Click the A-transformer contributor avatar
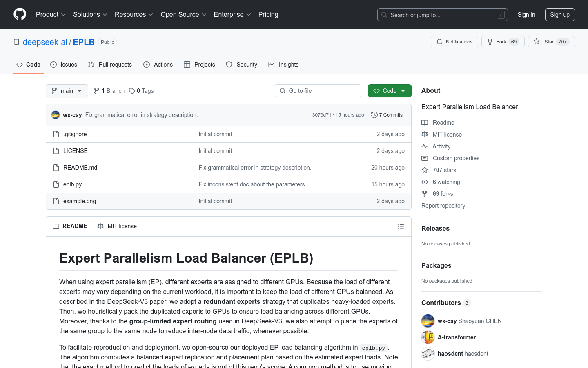This screenshot has width=588, height=368. point(428,337)
